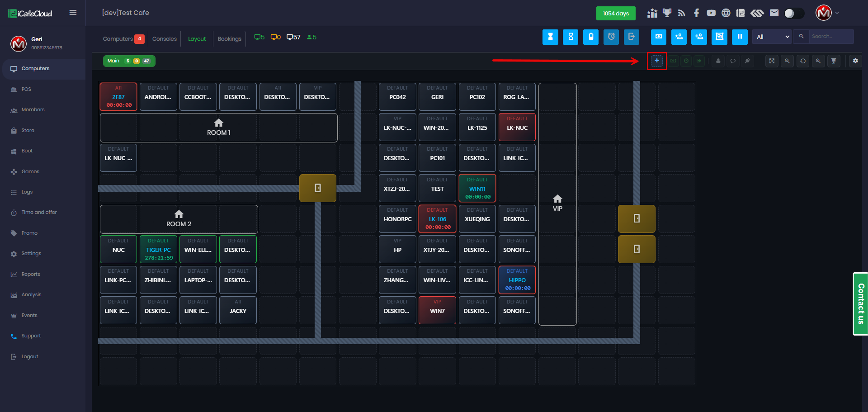Screen dimensions: 868x412
Task: Toggle the sidebar with hamburger menu
Action: coord(73,13)
